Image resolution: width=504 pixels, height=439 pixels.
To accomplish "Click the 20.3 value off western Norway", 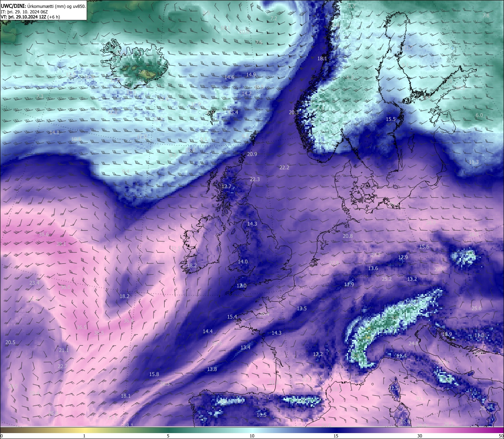I will pos(294,112).
